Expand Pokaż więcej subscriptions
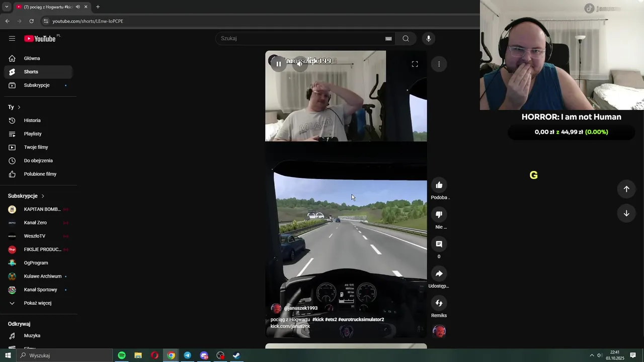This screenshot has height=362, width=644. point(38,303)
